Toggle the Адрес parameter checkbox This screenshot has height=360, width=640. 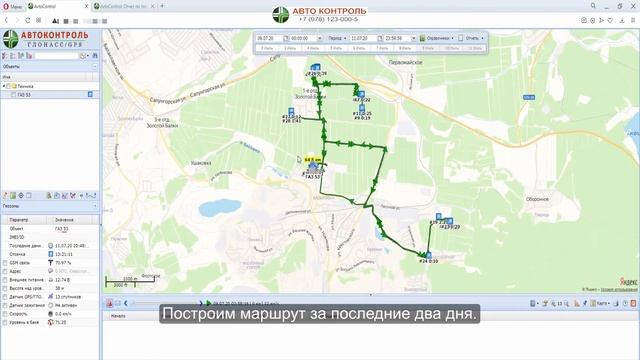5,271
